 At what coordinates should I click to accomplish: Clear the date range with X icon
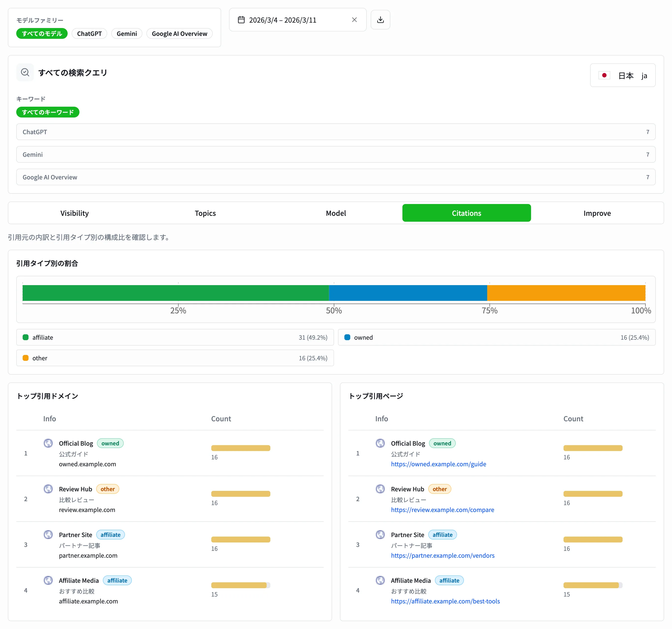(354, 20)
